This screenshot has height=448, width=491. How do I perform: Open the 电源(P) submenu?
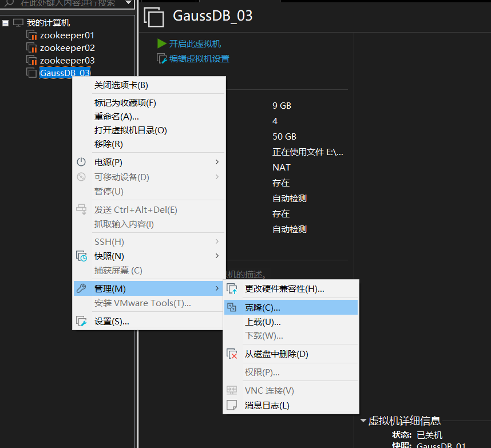148,162
